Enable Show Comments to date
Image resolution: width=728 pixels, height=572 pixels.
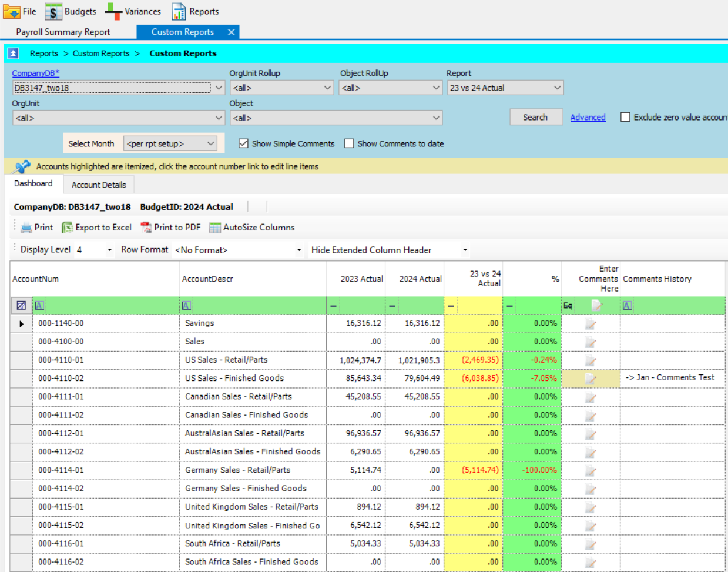tap(349, 143)
